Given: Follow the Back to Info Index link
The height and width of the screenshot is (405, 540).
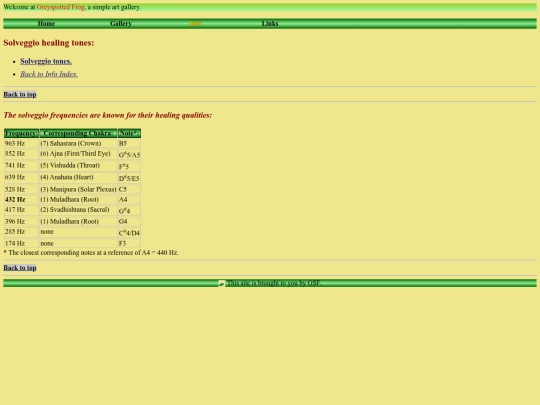Looking at the screenshot, I should tap(49, 74).
